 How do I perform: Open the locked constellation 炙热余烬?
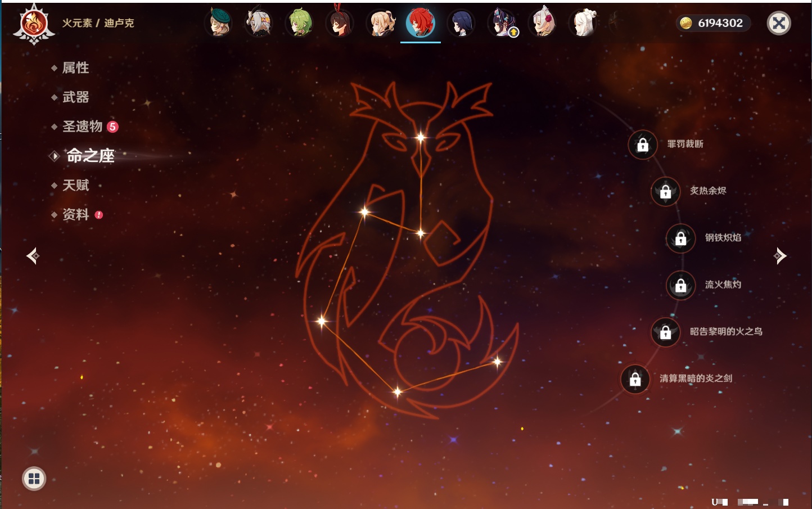pyautogui.click(x=665, y=192)
